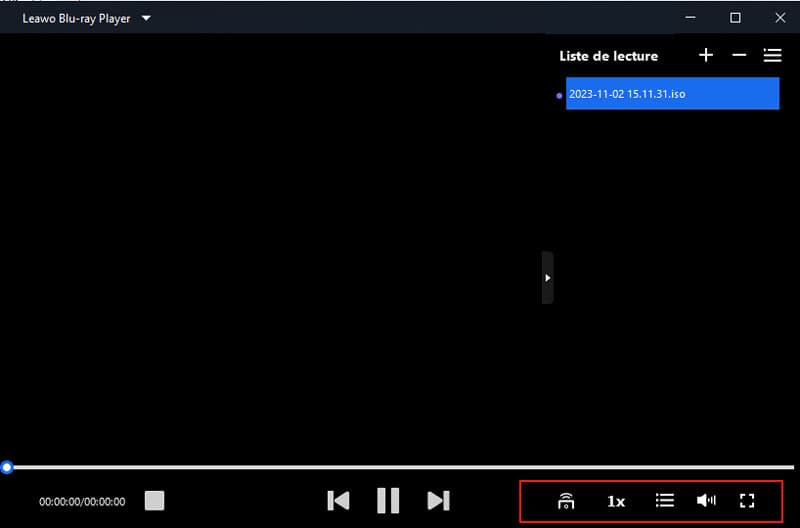The image size is (800, 528).
Task: Click the blue progress slider handle
Action: pyautogui.click(x=7, y=467)
